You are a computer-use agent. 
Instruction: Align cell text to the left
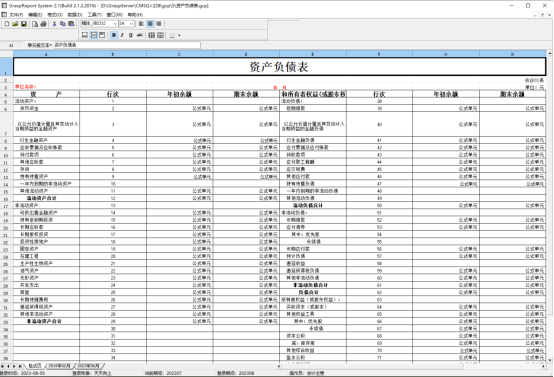[141, 24]
